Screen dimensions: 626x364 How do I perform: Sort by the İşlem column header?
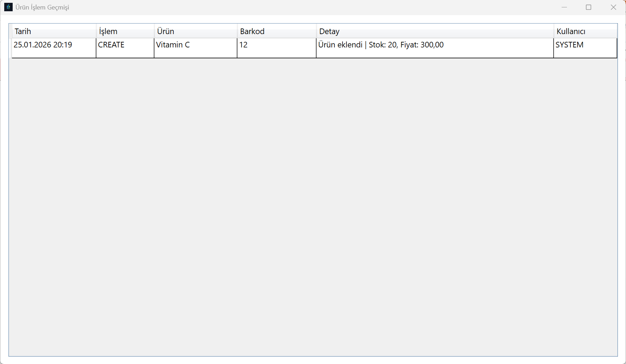point(125,31)
